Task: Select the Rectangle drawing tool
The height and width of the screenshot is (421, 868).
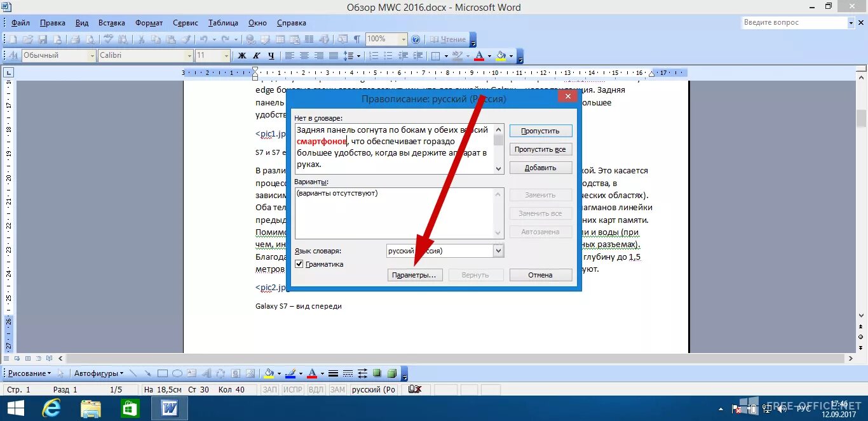Action: pos(163,373)
